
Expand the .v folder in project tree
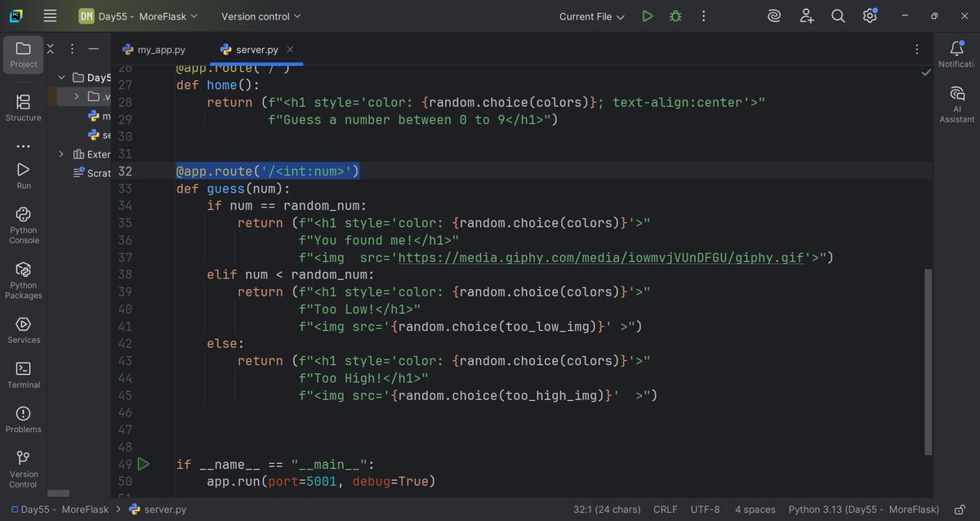pos(76,96)
